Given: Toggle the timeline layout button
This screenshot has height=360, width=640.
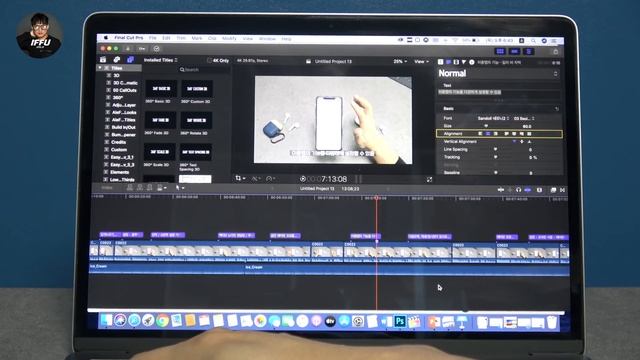Looking at the screenshot, I should pos(514,51).
